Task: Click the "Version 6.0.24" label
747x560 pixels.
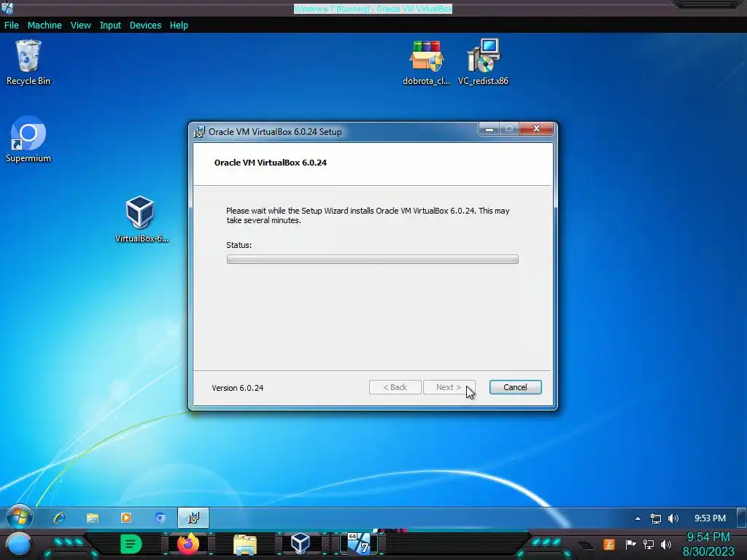Action: [237, 388]
